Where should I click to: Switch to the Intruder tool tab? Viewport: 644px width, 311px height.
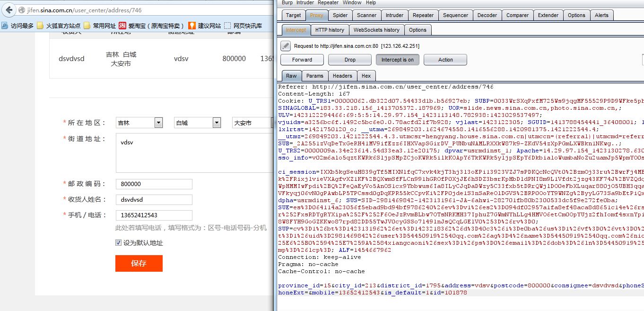point(394,15)
